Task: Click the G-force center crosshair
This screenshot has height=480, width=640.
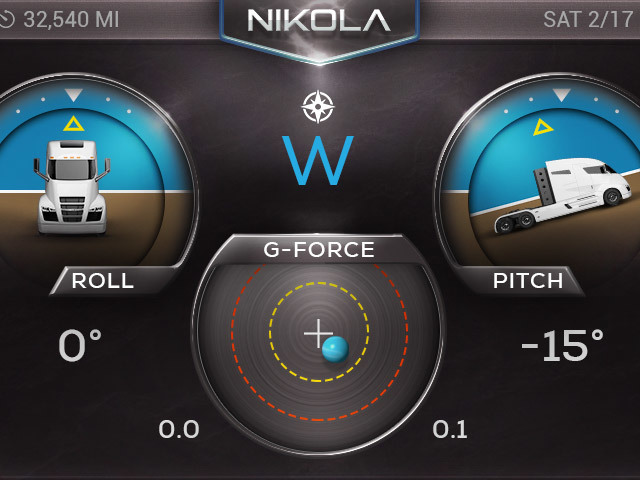Action: [318, 333]
